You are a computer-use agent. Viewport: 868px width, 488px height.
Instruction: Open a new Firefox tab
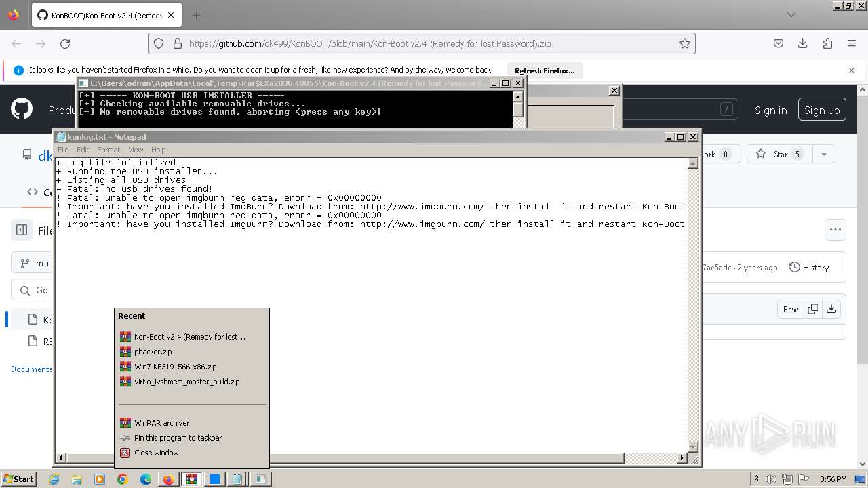point(196,15)
